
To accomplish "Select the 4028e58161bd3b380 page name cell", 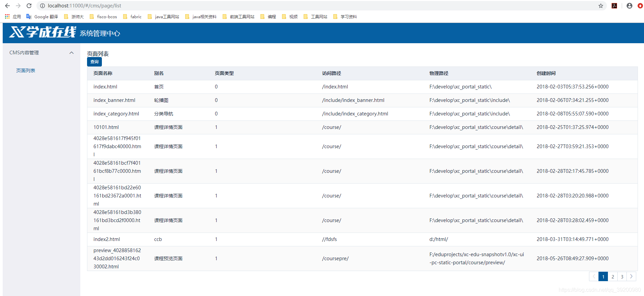I will 117,220.
